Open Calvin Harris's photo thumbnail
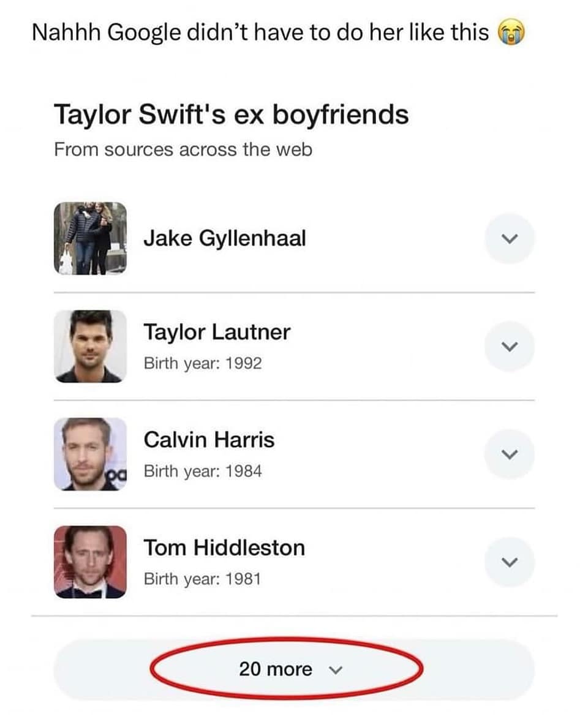 (90, 454)
